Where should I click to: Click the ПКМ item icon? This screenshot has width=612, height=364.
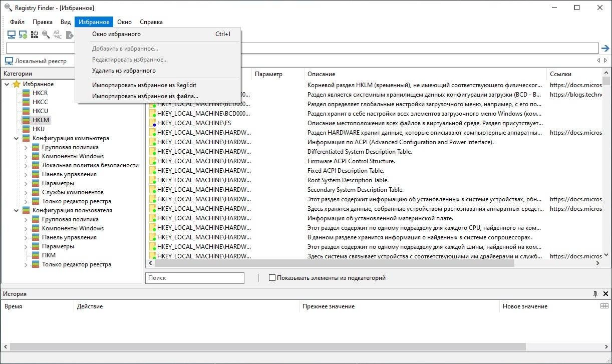[x=36, y=255]
